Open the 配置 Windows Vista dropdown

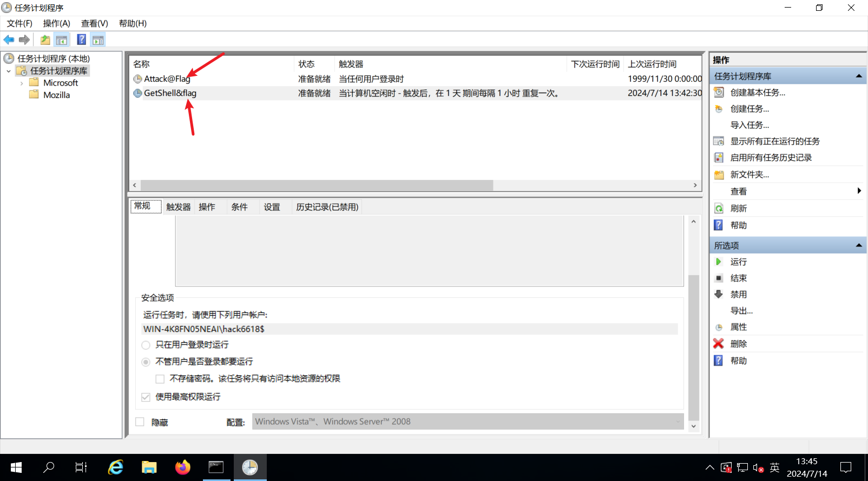(468, 421)
